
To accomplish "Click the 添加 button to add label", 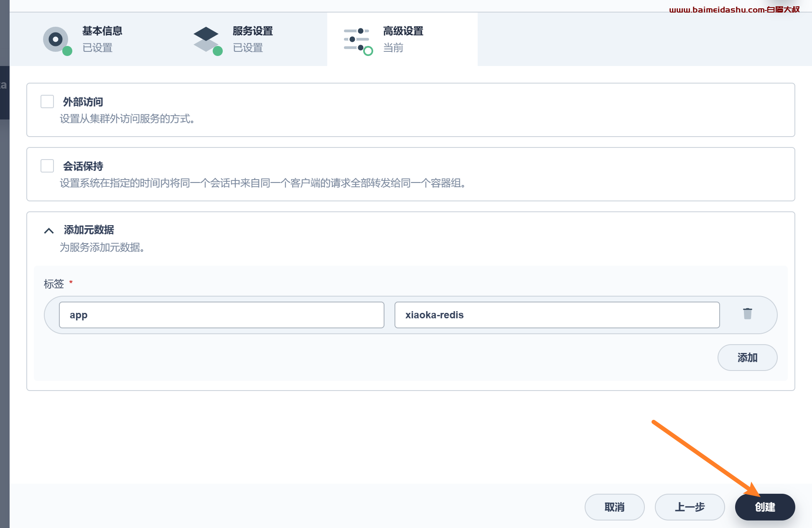I will coord(747,358).
